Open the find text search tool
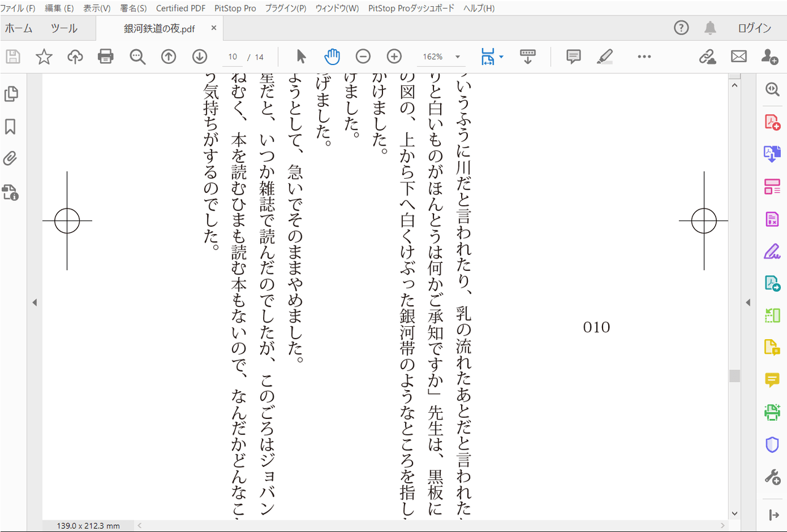Screen dimensions: 787x532 point(138,57)
